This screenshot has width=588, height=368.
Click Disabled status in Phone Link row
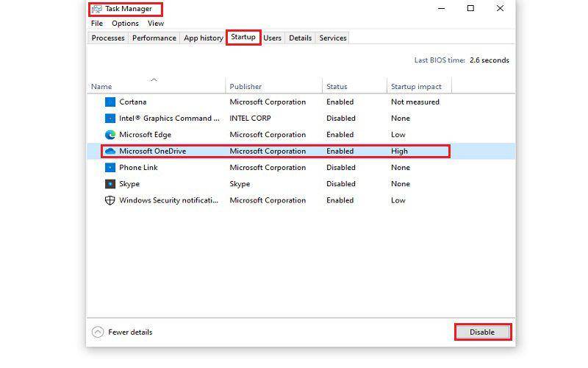[341, 168]
